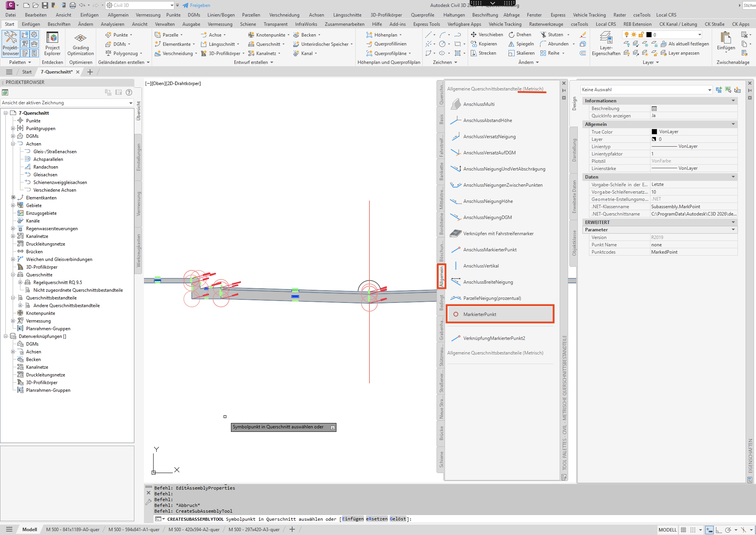756x535 pixels.
Task: Expand the DGMs node under 7-Querschnitt
Action: (x=13, y=136)
